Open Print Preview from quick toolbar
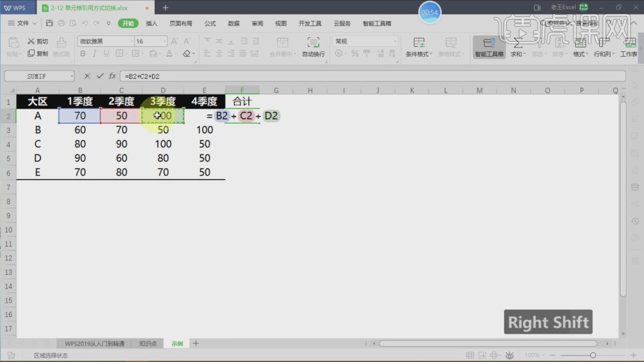644x362 pixels. point(73,23)
